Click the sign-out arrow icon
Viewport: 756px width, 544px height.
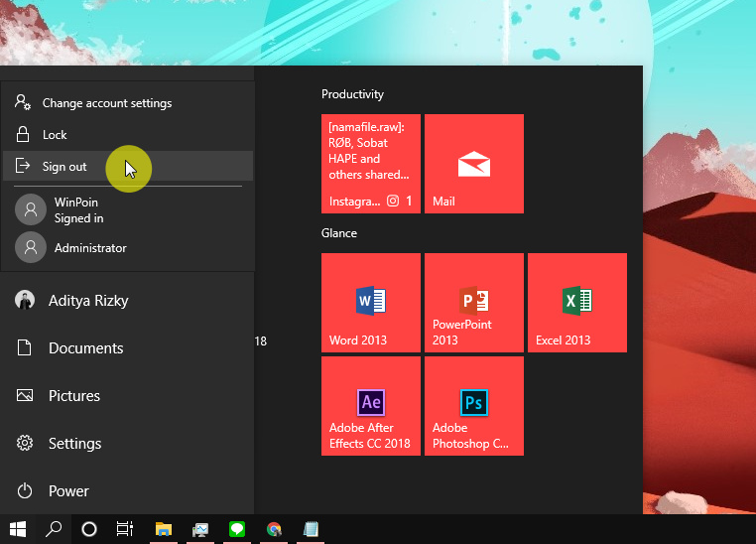coord(23,166)
